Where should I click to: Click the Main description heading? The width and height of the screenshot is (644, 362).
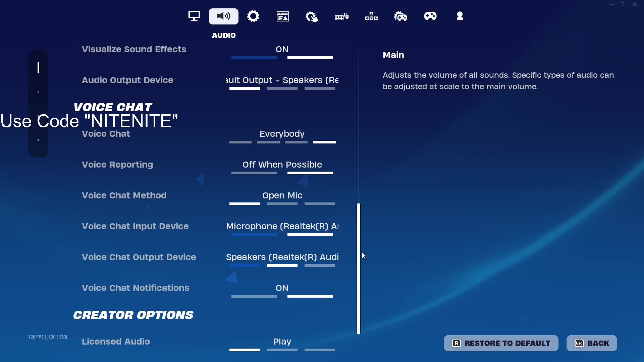tap(393, 55)
